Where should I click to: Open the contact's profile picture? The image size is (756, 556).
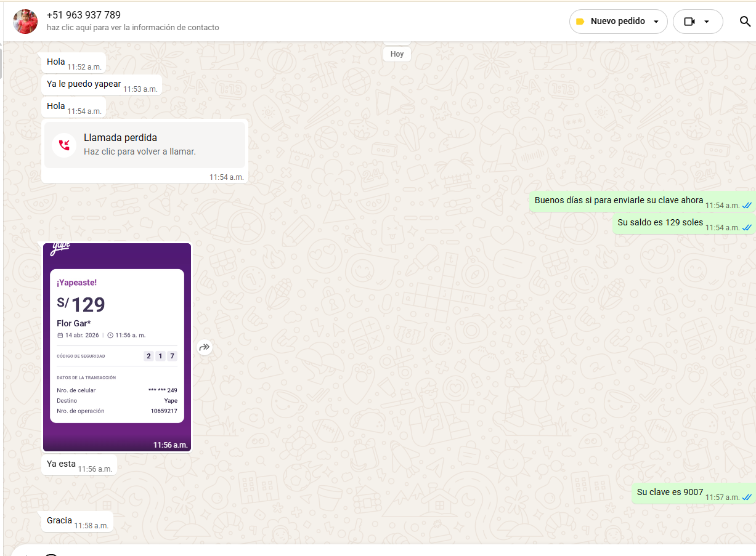pos(25,22)
